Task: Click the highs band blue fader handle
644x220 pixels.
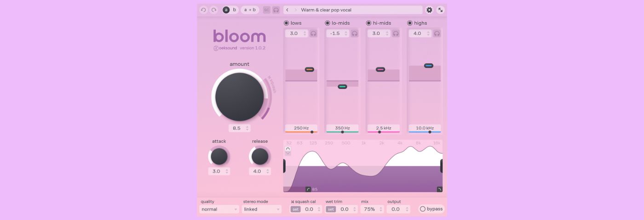Action: pyautogui.click(x=429, y=66)
